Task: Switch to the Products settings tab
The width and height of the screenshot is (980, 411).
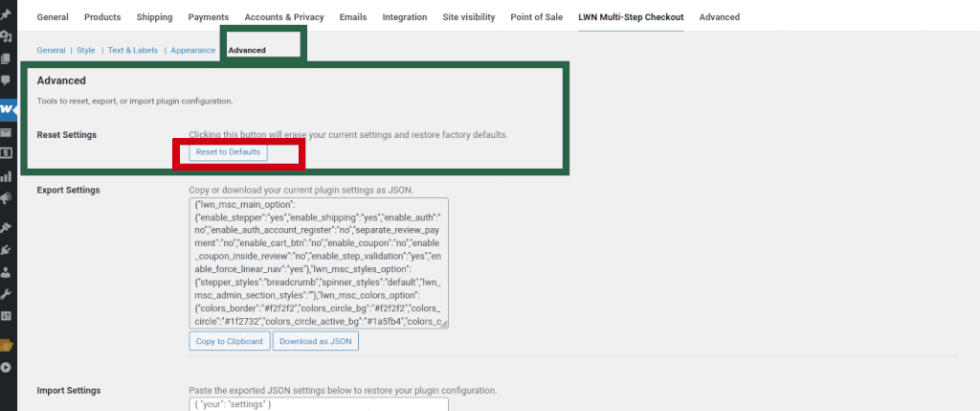Action: click(102, 17)
